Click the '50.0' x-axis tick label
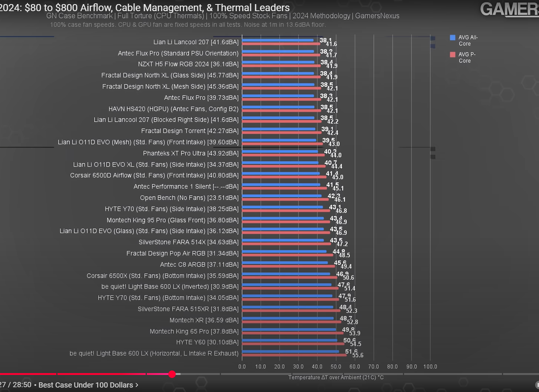The height and width of the screenshot is (392, 539). pos(336,366)
